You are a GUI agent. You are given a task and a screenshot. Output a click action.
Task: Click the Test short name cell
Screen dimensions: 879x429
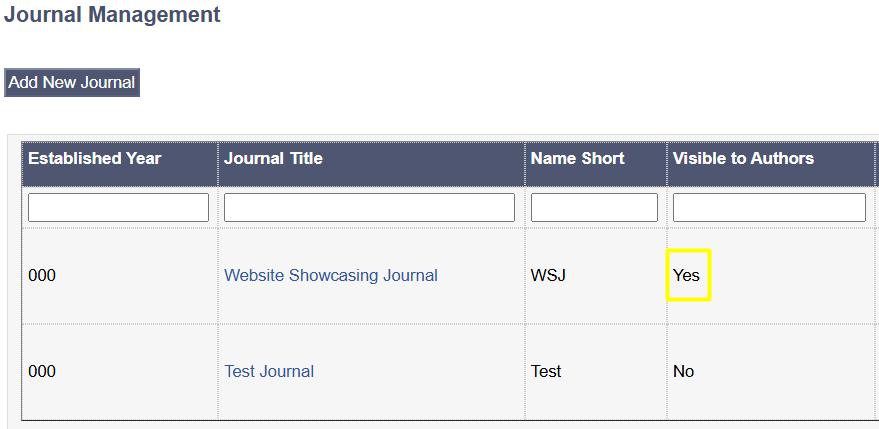pyautogui.click(x=546, y=371)
